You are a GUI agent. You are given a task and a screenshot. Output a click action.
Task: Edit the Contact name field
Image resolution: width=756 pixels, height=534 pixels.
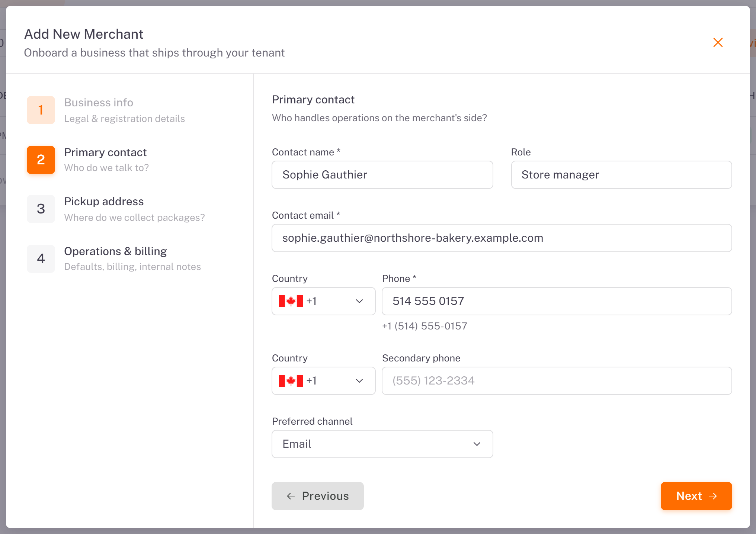coord(382,175)
